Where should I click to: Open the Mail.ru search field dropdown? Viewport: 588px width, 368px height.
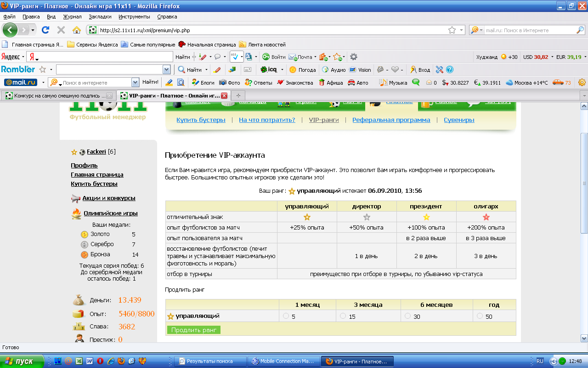click(x=135, y=83)
